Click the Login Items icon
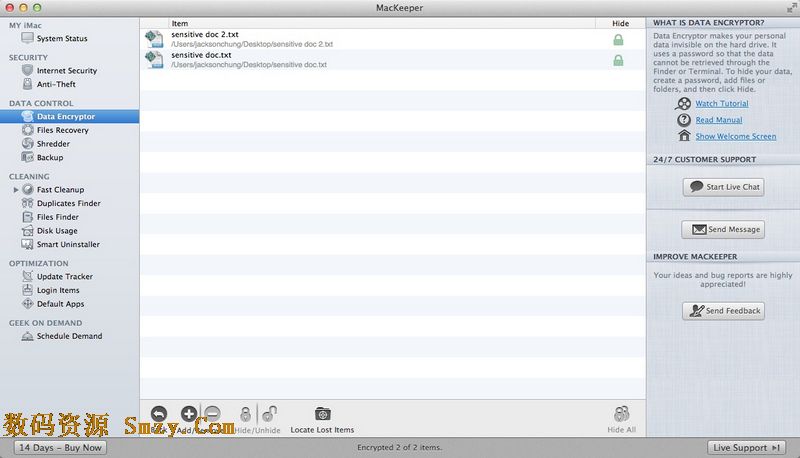Screen dimensions: 800x458 (28, 290)
